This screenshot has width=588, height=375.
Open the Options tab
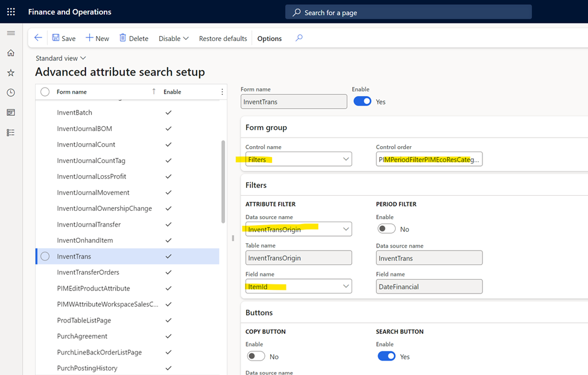click(x=269, y=38)
